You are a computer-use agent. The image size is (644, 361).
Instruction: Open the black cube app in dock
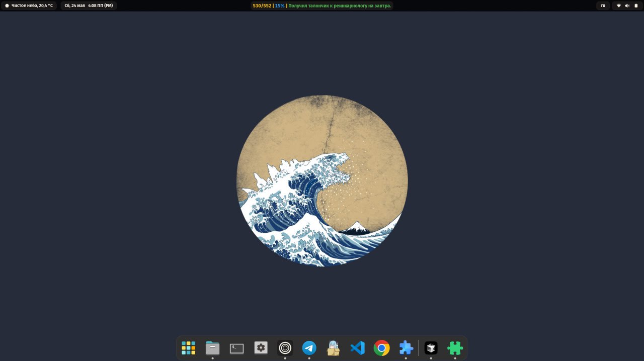tap(431, 348)
